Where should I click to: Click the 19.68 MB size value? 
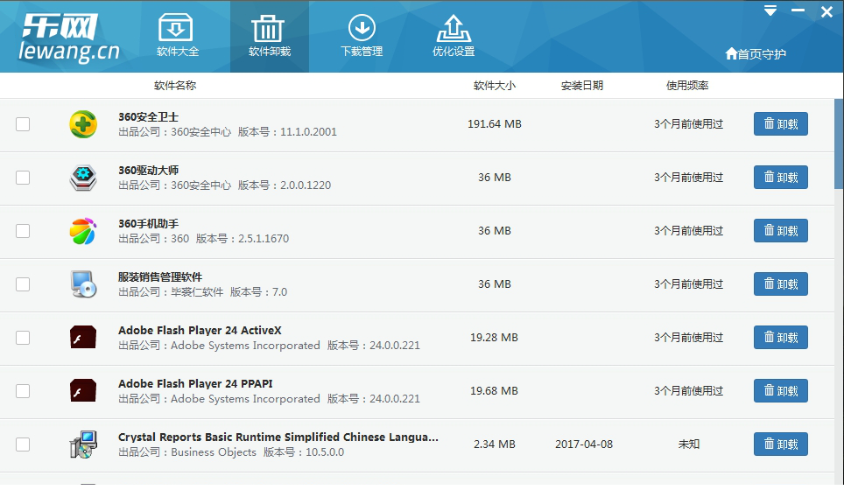[494, 391]
